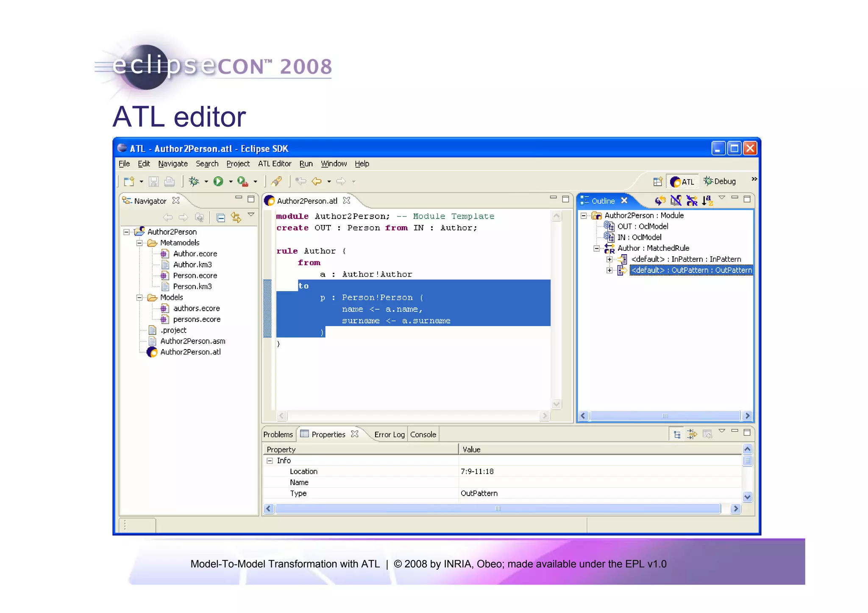
Task: Click the editor scroll down arrow
Action: click(556, 404)
